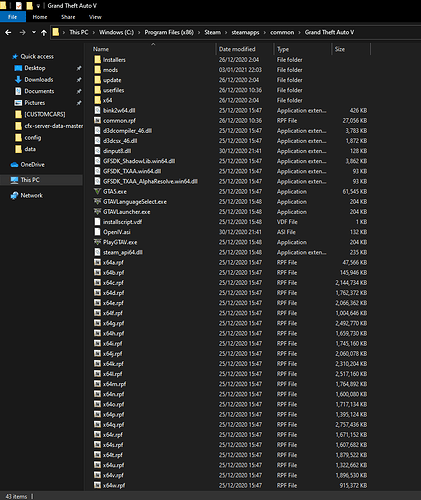
Task: Open Pictures in Quick access
Action: pyautogui.click(x=34, y=103)
